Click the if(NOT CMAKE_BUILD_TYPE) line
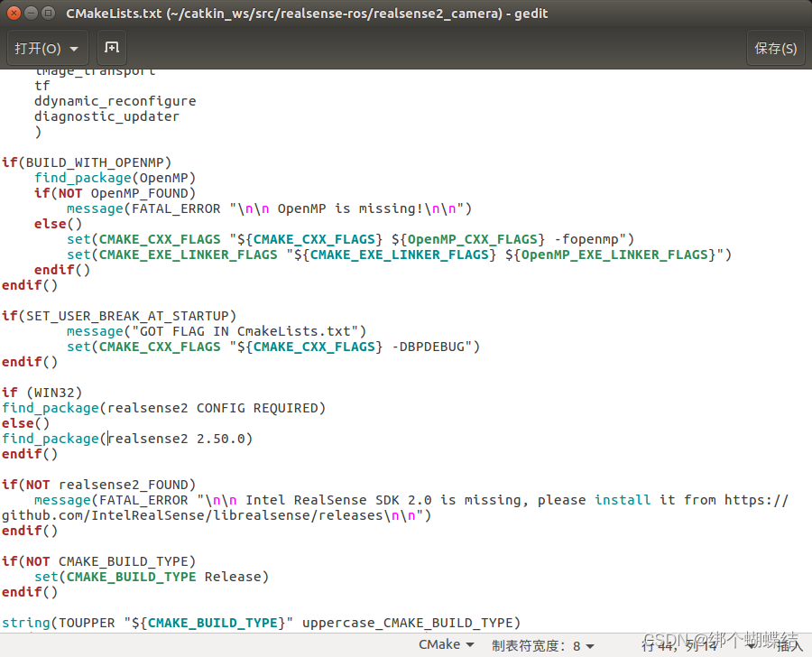 pyautogui.click(x=99, y=561)
